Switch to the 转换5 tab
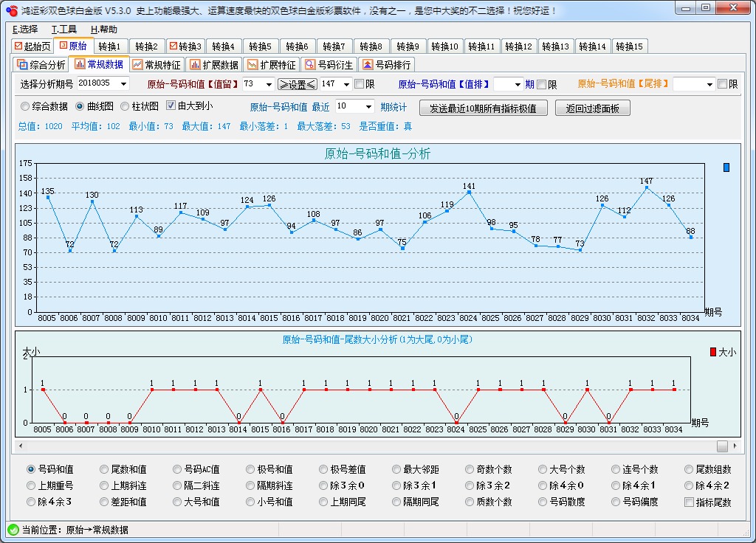The image size is (756, 543). point(260,46)
